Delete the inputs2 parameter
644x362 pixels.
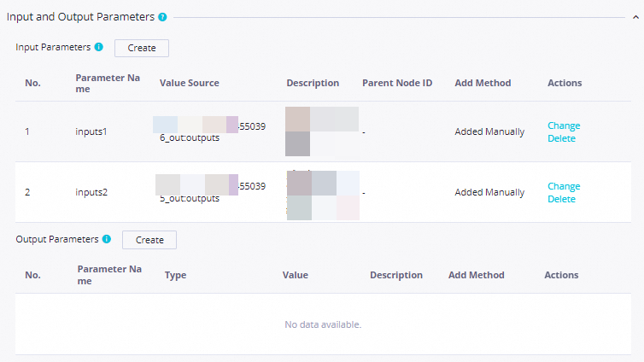(561, 199)
